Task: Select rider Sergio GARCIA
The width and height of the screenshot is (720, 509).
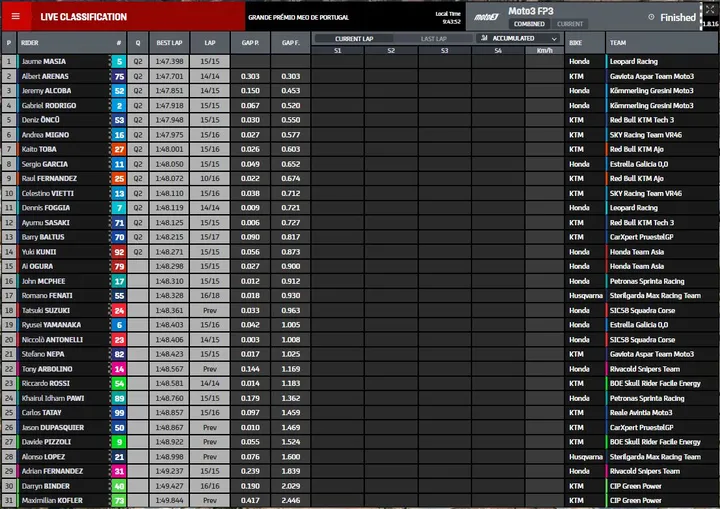Action: tap(45, 164)
